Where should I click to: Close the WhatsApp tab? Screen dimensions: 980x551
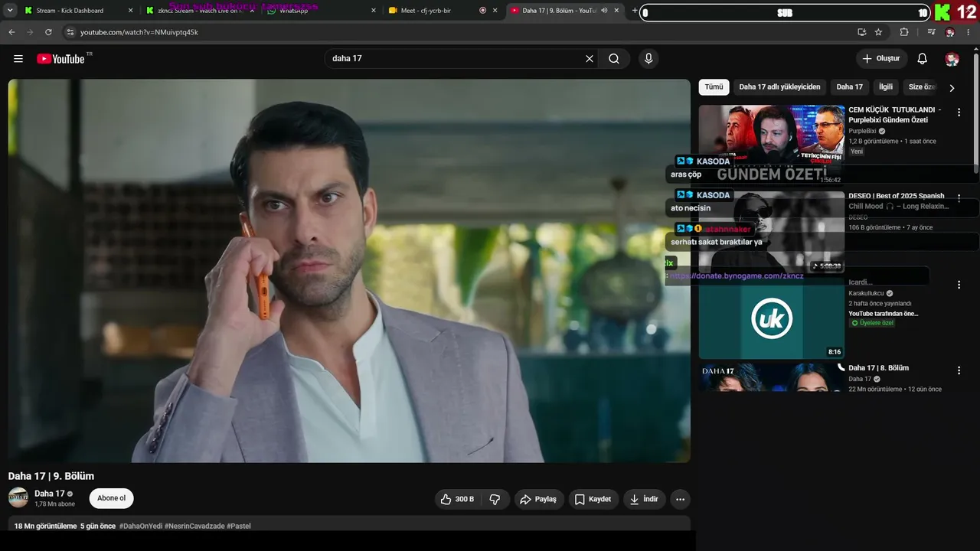[374, 11]
